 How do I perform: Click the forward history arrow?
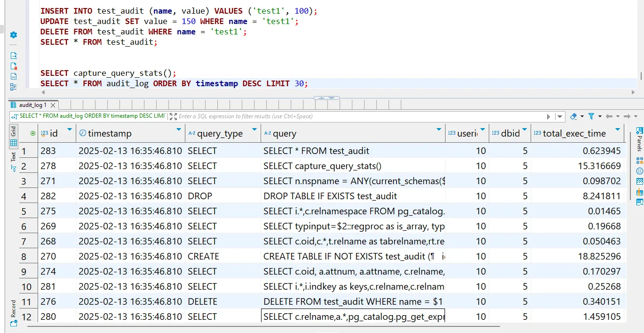click(627, 116)
